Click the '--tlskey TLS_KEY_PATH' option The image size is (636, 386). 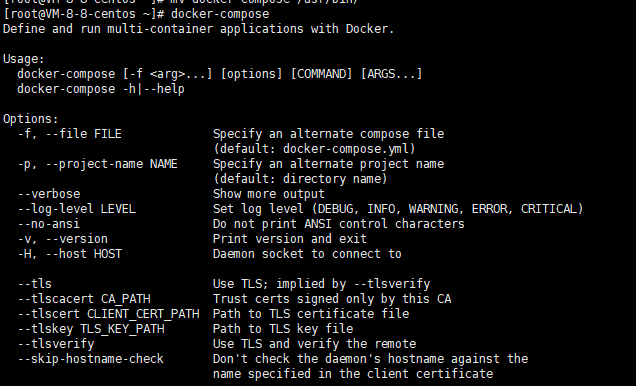(x=91, y=329)
